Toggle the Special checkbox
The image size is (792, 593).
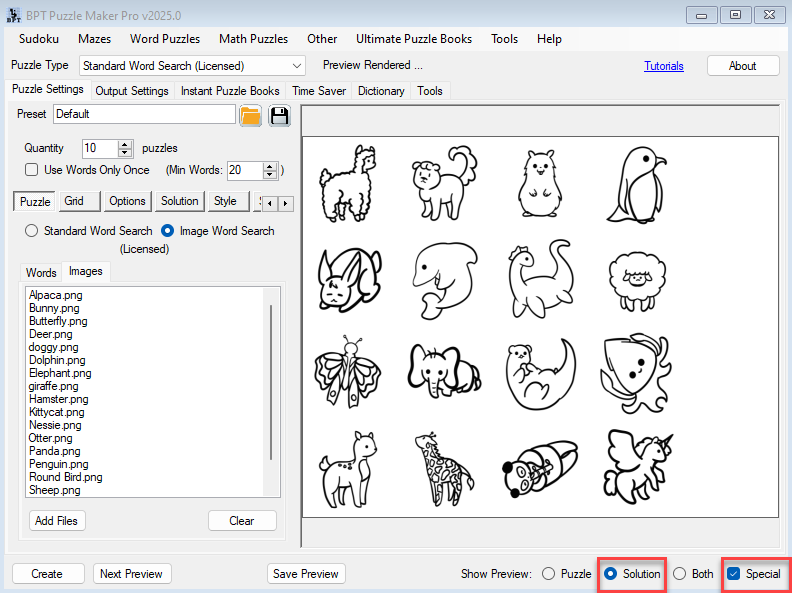(734, 574)
